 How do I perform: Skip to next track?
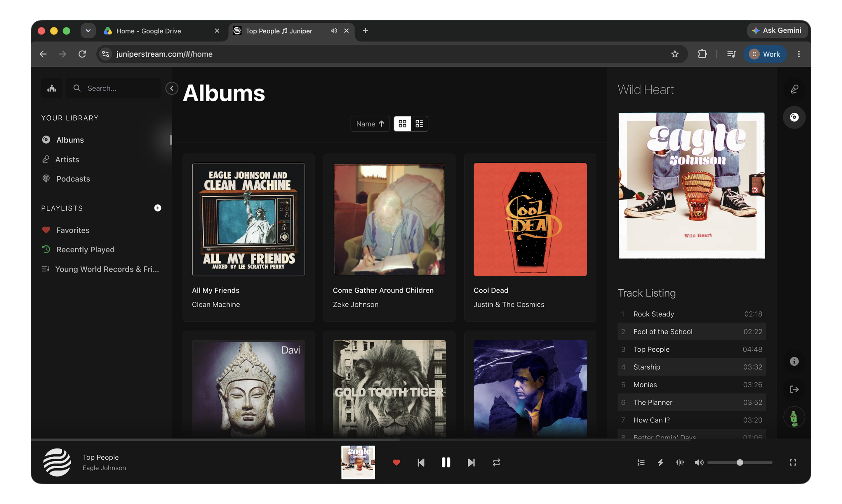[471, 462]
